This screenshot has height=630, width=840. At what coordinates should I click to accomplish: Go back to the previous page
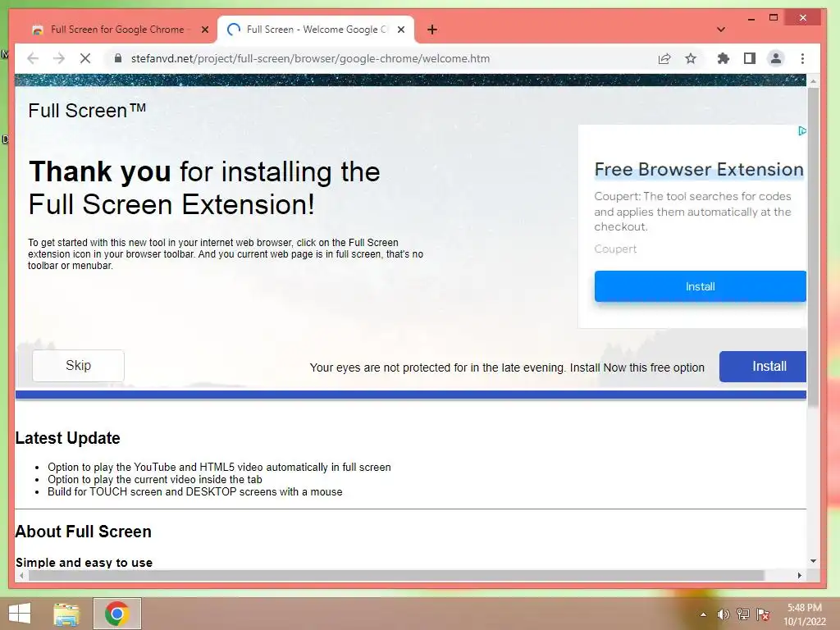pos(33,58)
